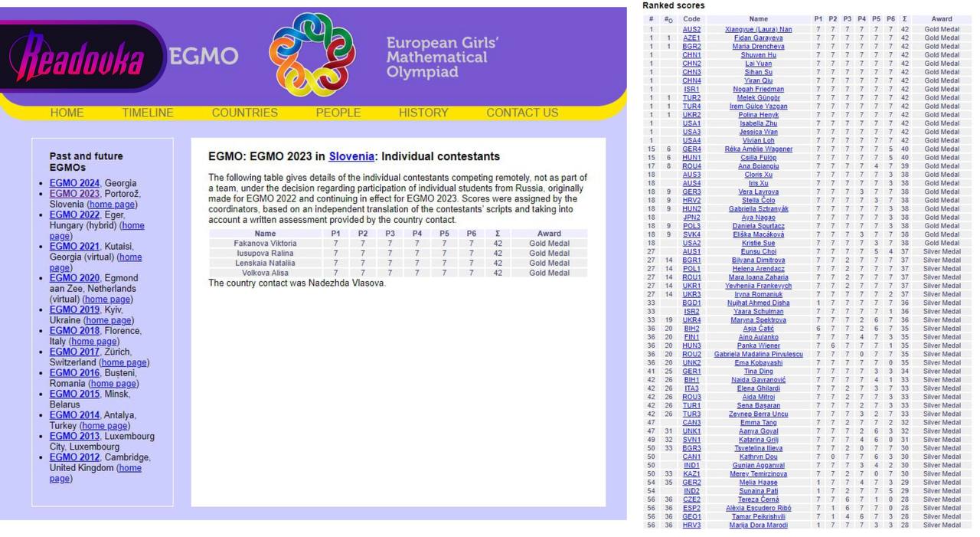Open Marija Dora Marodi contestant link
The width and height of the screenshot is (980, 537).
point(759,526)
